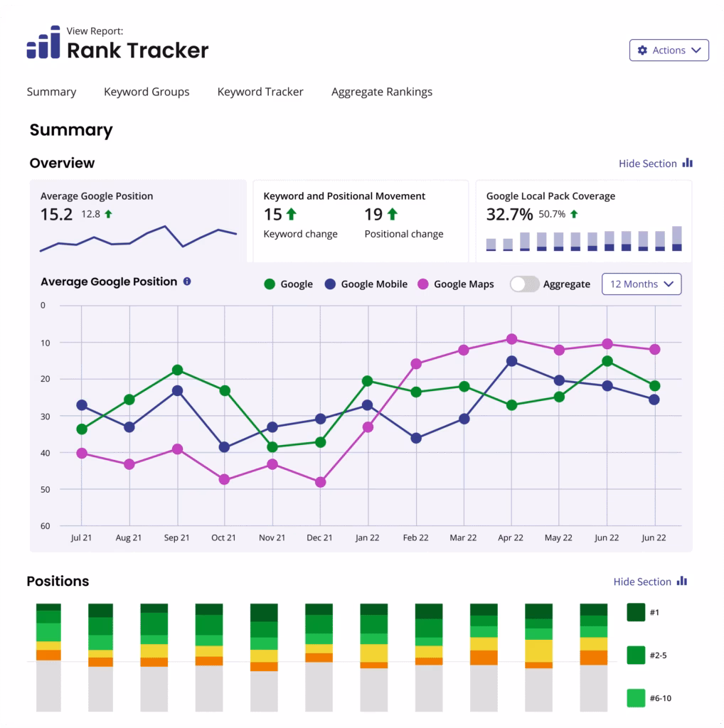Expand the Actions dropdown menu
This screenshot has width=724, height=728.
tap(669, 50)
